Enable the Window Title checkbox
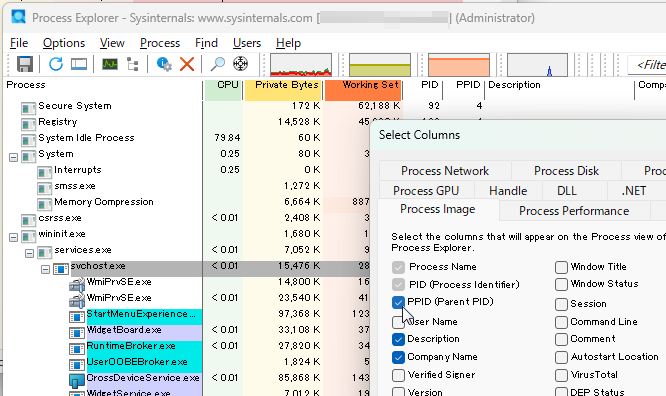 pyautogui.click(x=561, y=267)
